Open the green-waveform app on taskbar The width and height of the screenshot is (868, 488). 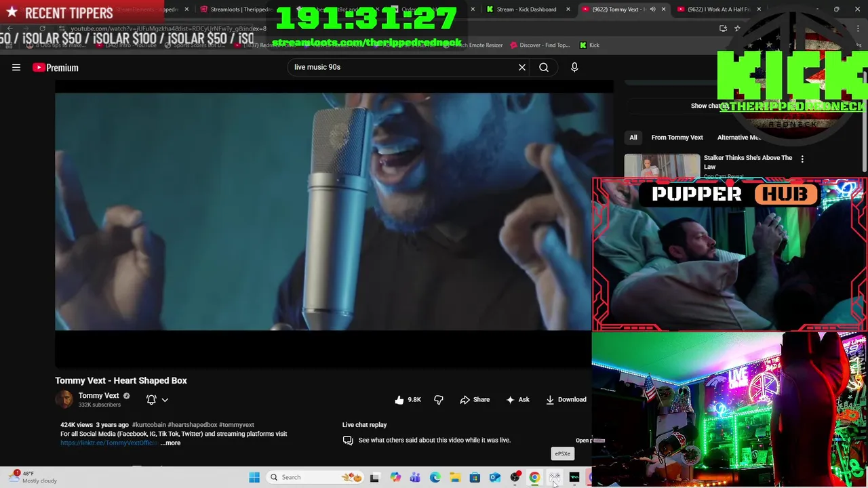(x=574, y=477)
